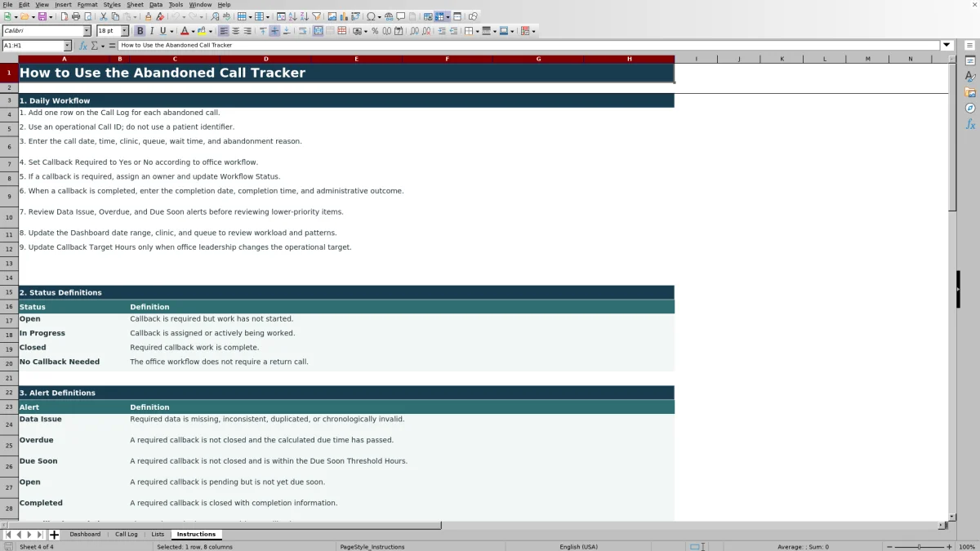Click the Background Color yellow highlighter swatch
The height and width of the screenshot is (551, 980).
click(x=202, y=31)
